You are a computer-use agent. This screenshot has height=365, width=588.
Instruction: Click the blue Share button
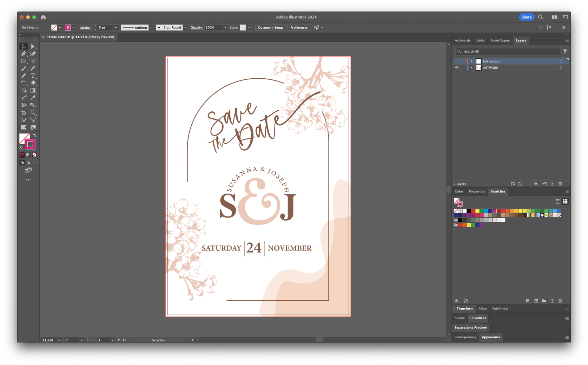pos(526,17)
